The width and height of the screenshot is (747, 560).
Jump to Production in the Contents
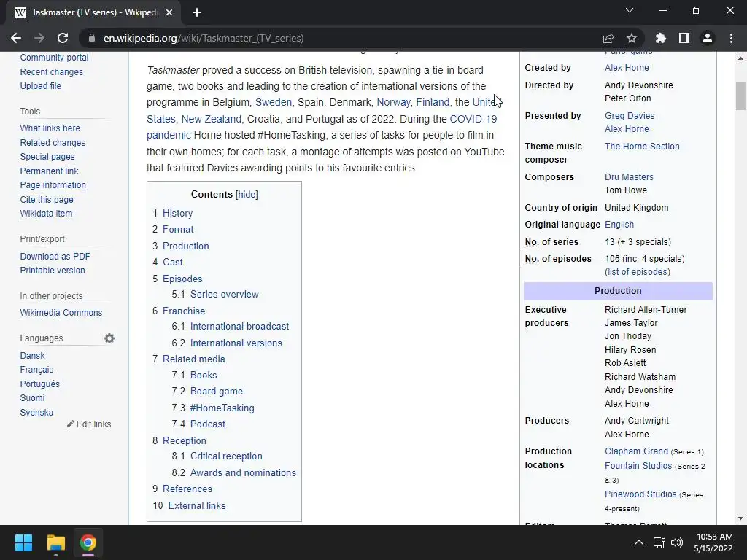[x=185, y=246]
